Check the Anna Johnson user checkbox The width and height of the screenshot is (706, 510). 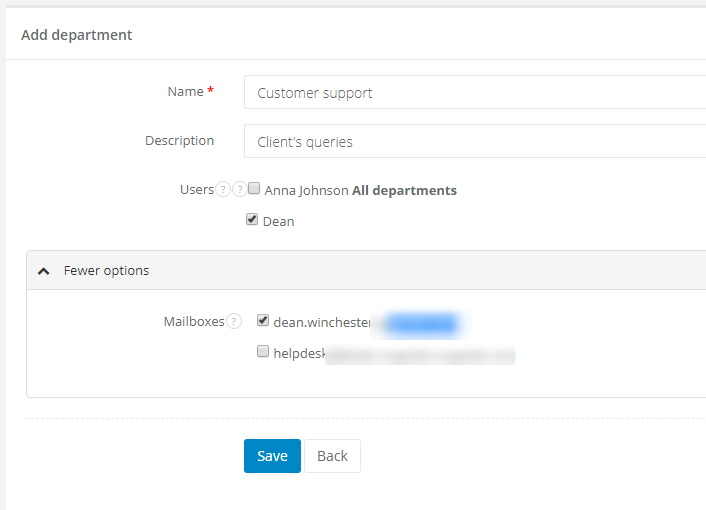pyautogui.click(x=254, y=189)
